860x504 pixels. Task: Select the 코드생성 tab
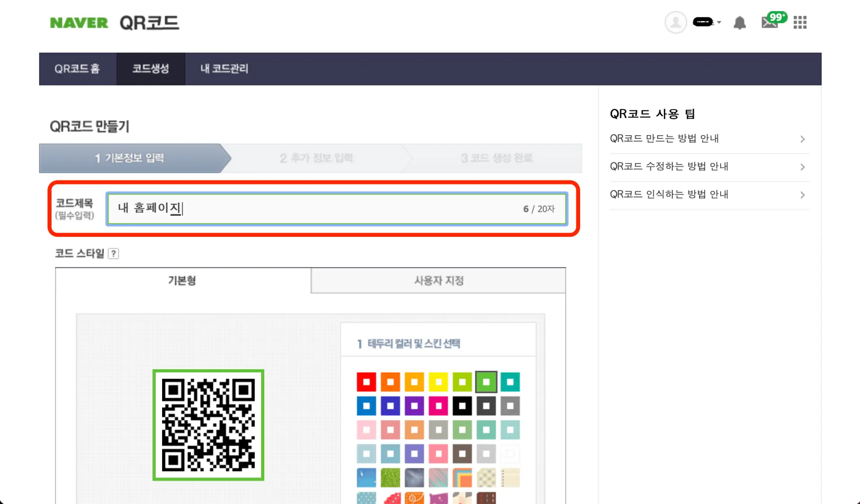[x=150, y=69]
